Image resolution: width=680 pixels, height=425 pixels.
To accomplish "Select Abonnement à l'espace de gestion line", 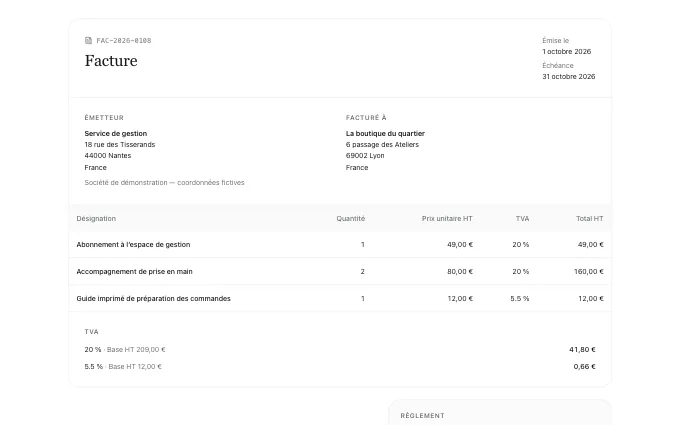I will coord(133,245).
